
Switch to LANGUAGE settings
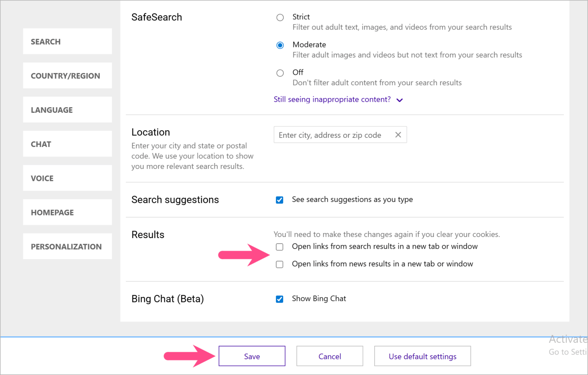(67, 110)
